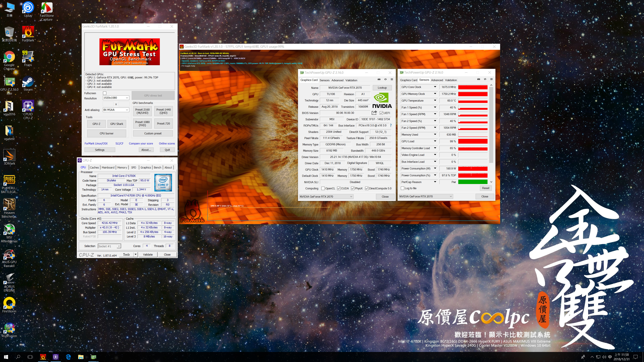Open the Resolution dropdown in FurMark
The height and width of the screenshot is (362, 644).
[x=116, y=98]
